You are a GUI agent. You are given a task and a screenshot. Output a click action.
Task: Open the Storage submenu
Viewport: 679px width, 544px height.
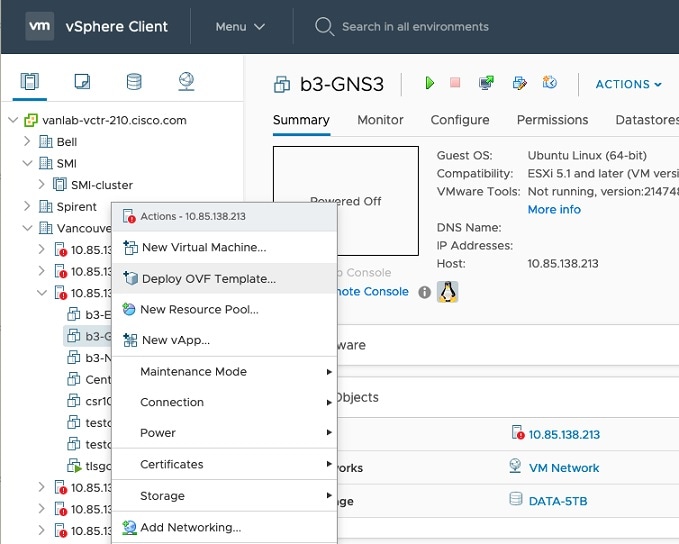tap(224, 495)
